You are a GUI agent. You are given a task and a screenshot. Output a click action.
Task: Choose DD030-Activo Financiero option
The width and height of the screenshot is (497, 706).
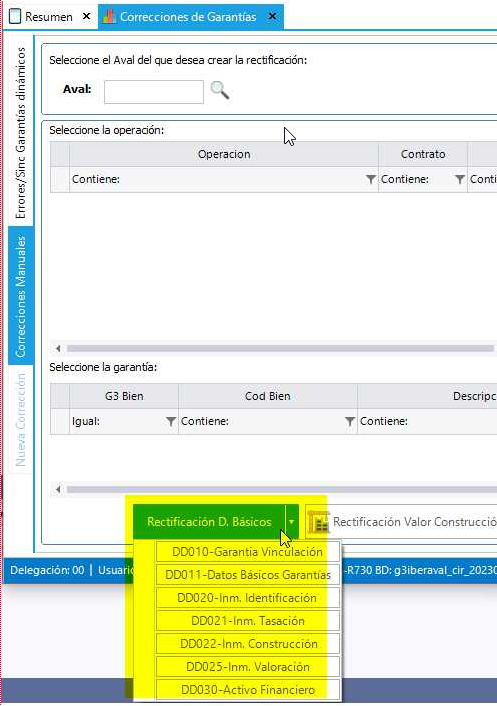pyautogui.click(x=248, y=690)
